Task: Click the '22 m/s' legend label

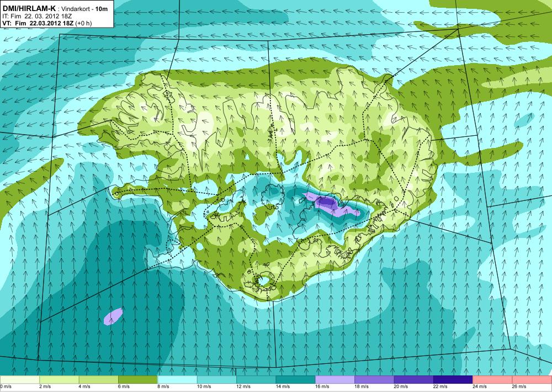Action: click(440, 386)
